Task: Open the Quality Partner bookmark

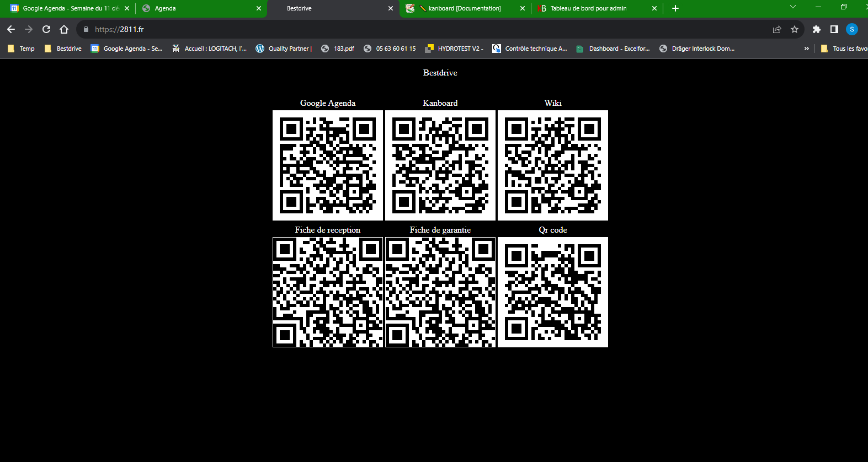Action: click(284, 49)
